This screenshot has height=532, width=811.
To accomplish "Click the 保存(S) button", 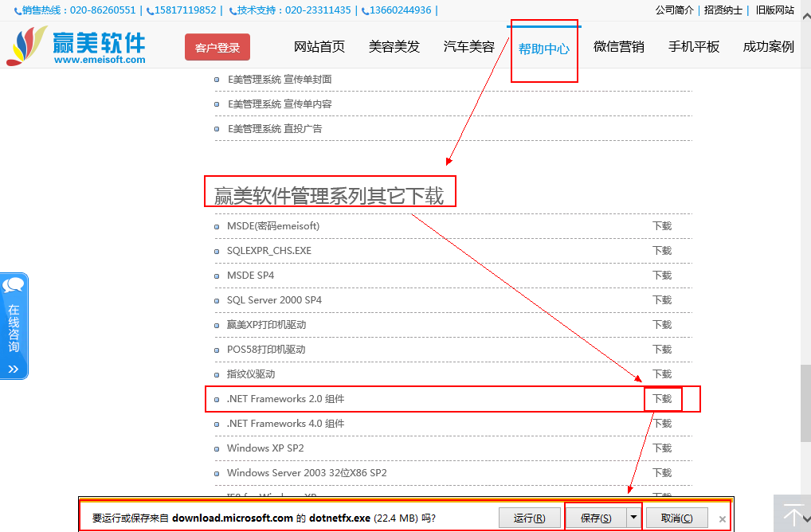I will (x=596, y=518).
